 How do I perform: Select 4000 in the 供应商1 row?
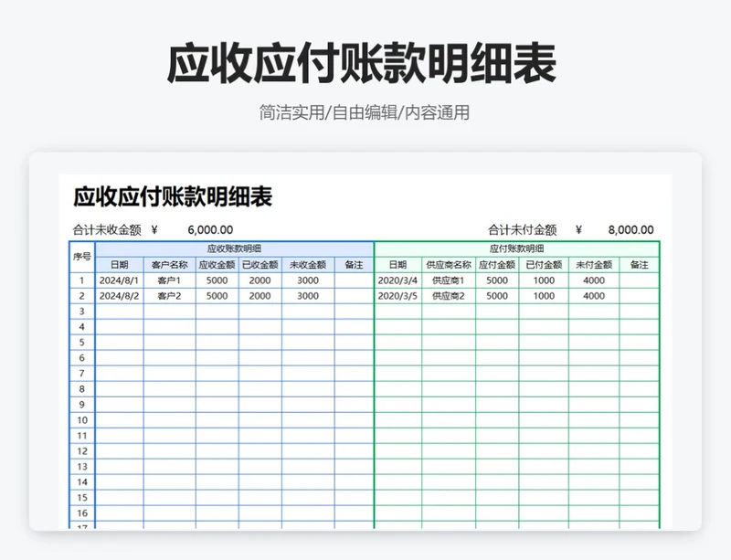(594, 280)
